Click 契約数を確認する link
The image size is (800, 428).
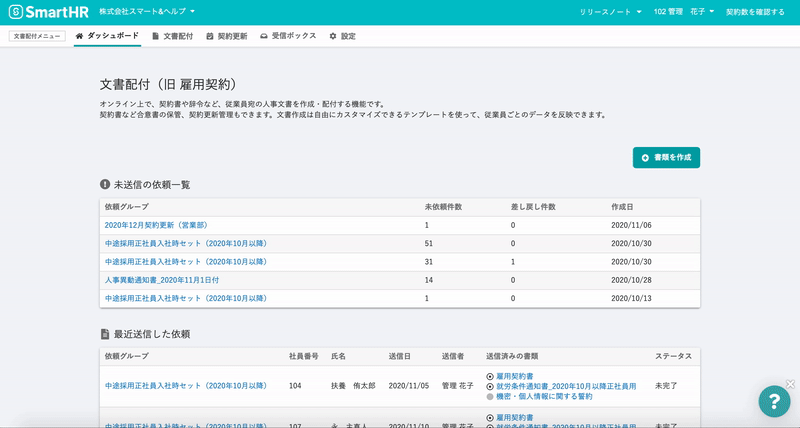pos(755,12)
